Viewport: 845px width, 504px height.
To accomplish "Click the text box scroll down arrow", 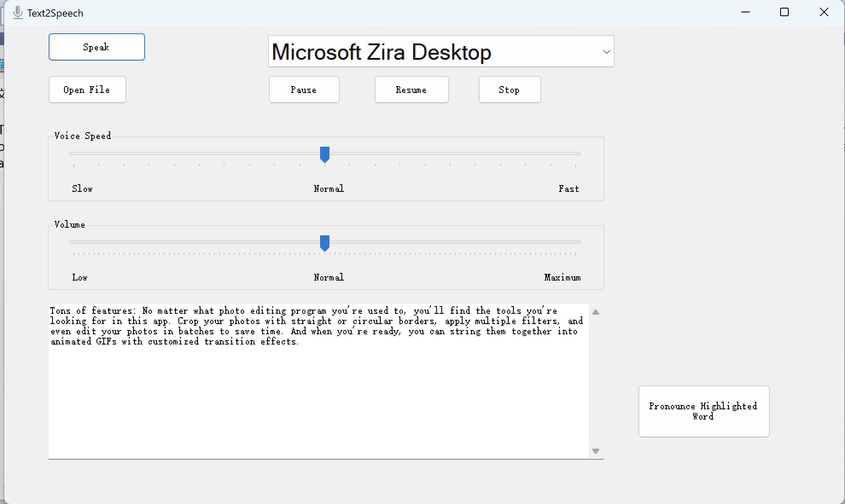I will pos(596,451).
